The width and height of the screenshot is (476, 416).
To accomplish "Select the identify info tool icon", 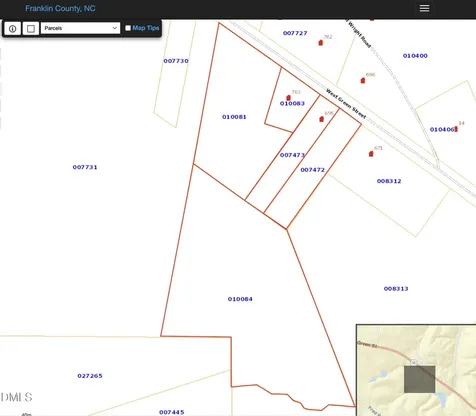I will coord(13,29).
